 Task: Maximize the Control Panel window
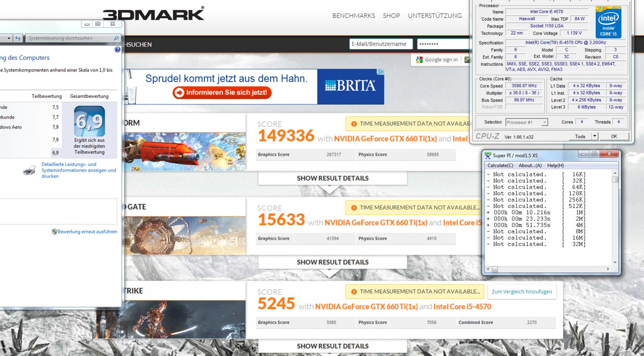tap(98, 24)
